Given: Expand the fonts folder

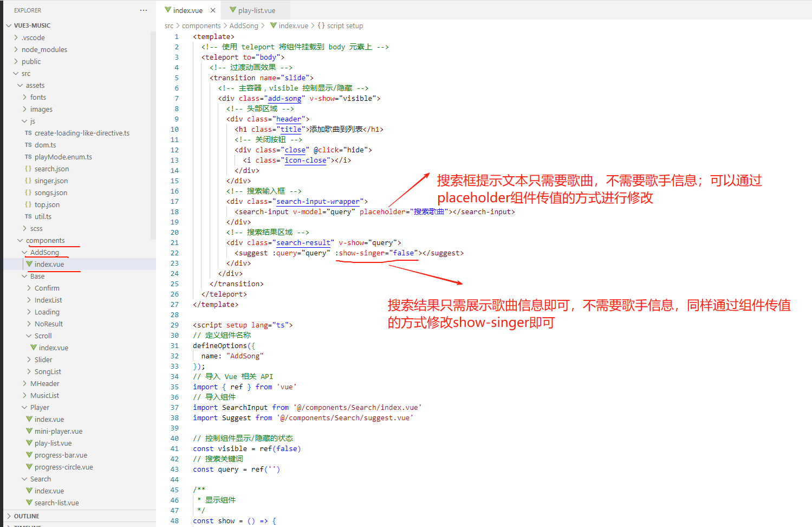Looking at the screenshot, I should [25, 97].
